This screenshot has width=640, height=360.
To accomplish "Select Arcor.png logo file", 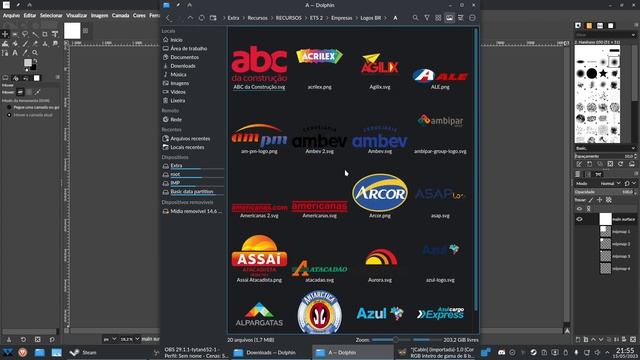I will [380, 196].
